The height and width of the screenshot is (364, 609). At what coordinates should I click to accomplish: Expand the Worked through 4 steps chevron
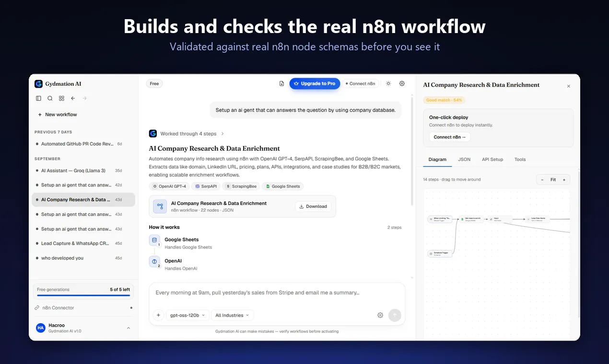coord(223,134)
